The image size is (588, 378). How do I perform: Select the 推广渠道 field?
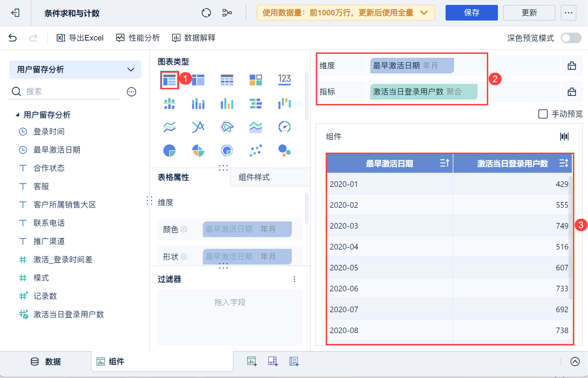click(49, 241)
